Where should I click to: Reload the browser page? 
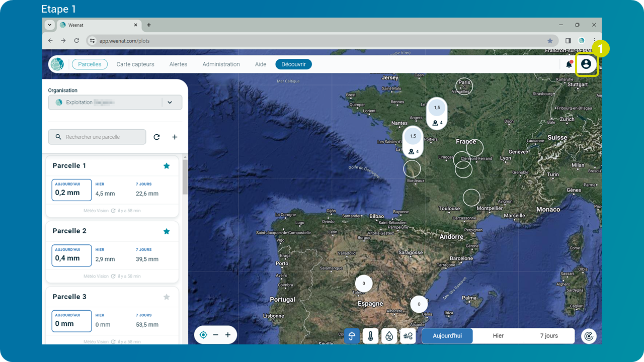coord(76,41)
